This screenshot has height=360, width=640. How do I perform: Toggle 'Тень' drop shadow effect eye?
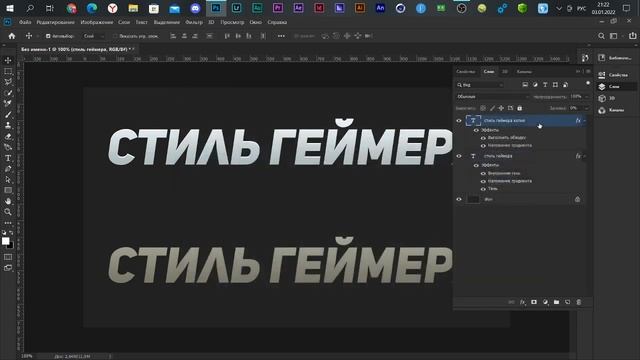pyautogui.click(x=483, y=189)
